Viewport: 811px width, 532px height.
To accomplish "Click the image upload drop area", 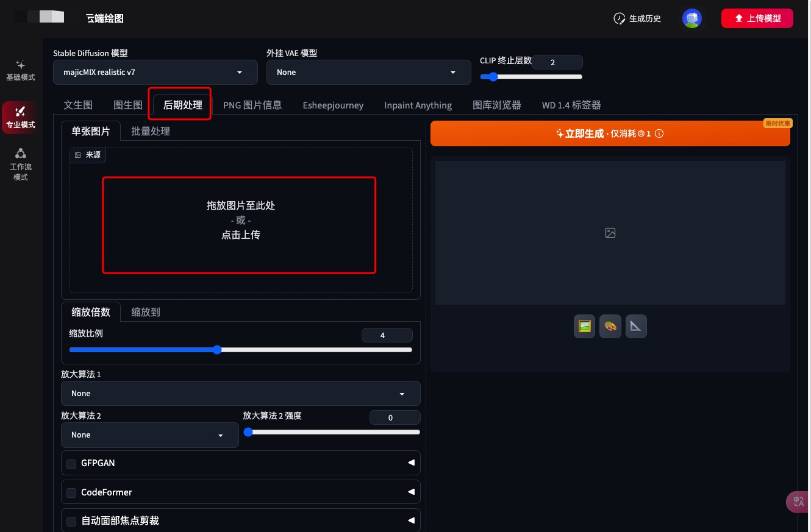I will (x=239, y=225).
